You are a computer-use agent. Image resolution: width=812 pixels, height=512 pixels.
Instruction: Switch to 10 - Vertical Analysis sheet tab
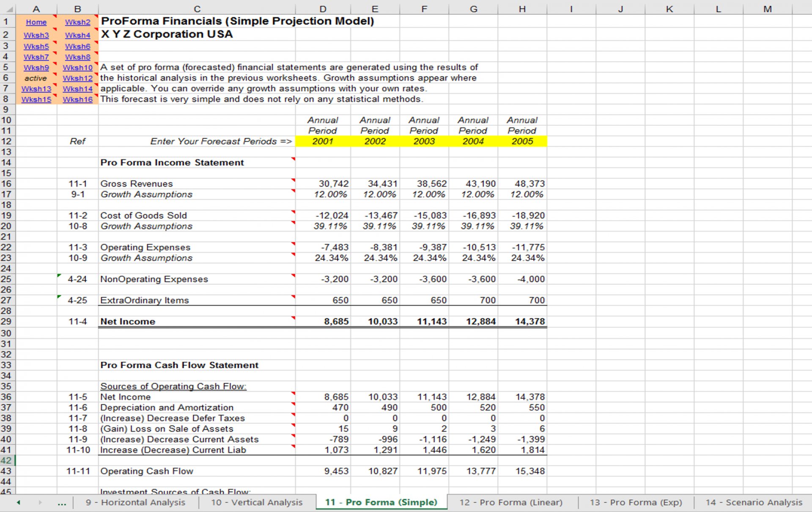(x=257, y=502)
